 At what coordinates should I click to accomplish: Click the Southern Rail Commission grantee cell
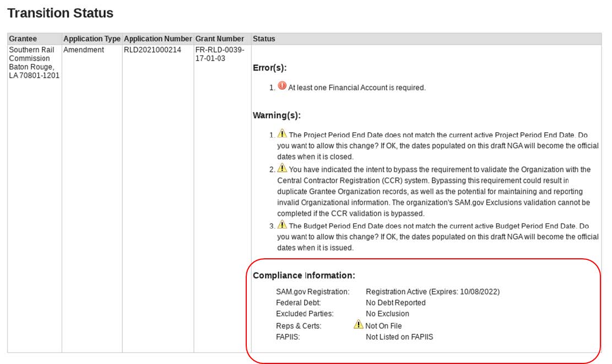pyautogui.click(x=33, y=62)
